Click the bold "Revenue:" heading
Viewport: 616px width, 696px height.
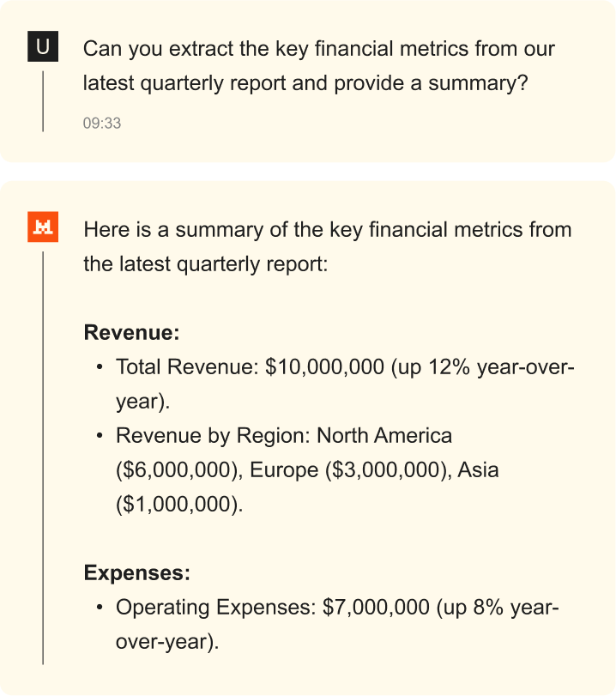click(131, 333)
